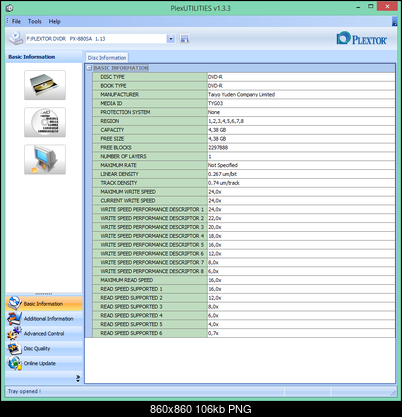The height and width of the screenshot is (417, 402).
Task: Go to Online Update section
Action: 44,363
